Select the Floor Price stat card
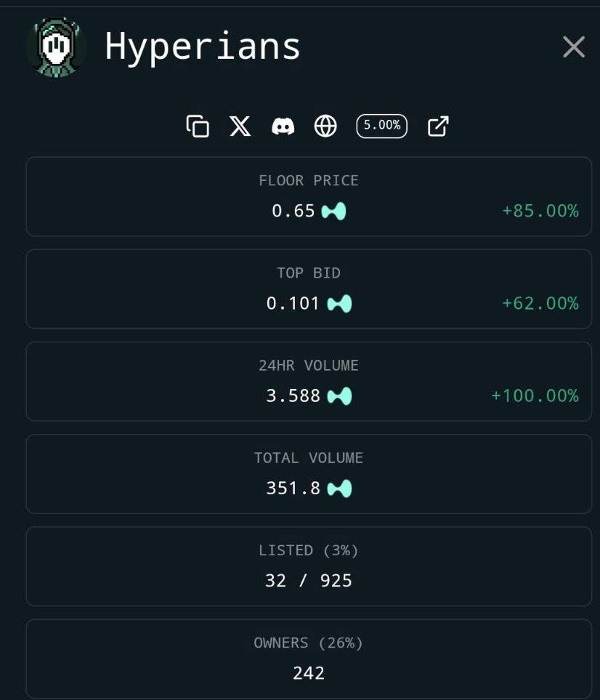The image size is (600, 700). [309, 196]
